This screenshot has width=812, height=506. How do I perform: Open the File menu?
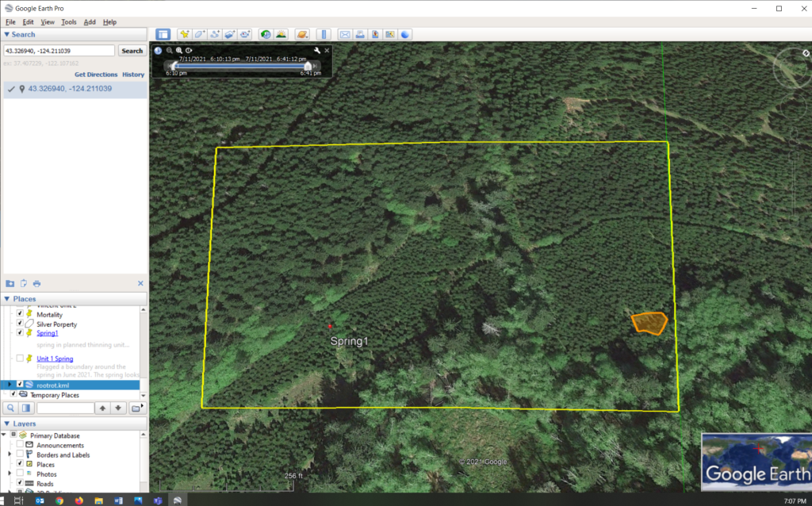10,21
